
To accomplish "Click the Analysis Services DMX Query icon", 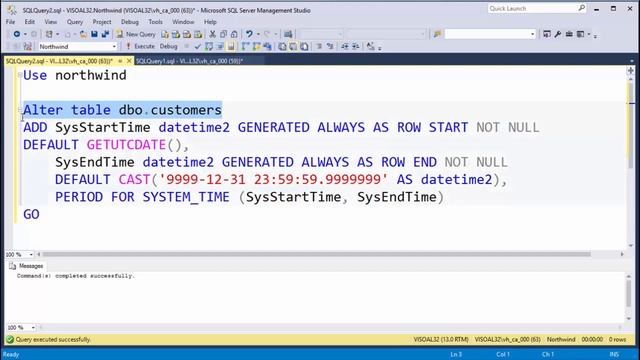I will (x=187, y=34).
